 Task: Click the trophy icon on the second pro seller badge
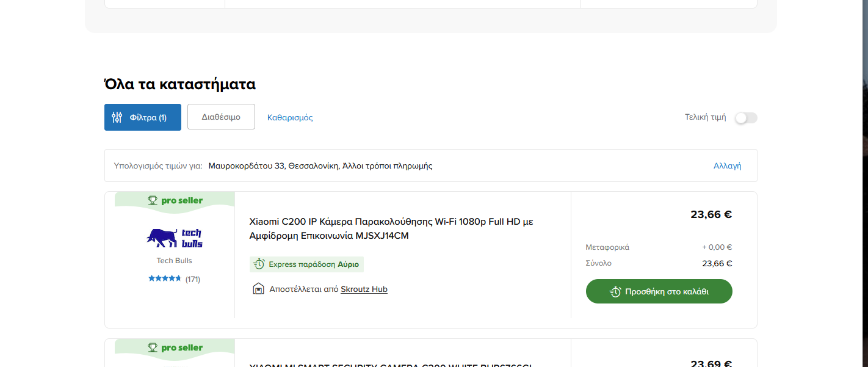pos(153,347)
